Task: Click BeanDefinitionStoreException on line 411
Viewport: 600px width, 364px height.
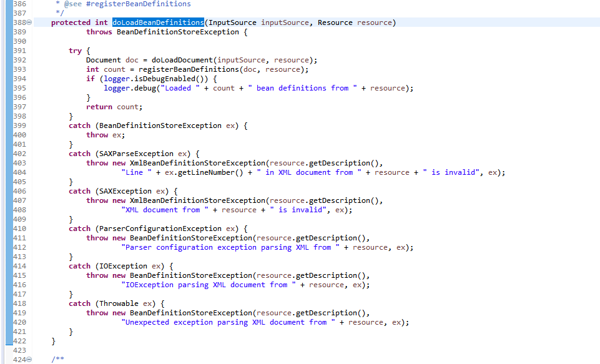Action: 191,238
